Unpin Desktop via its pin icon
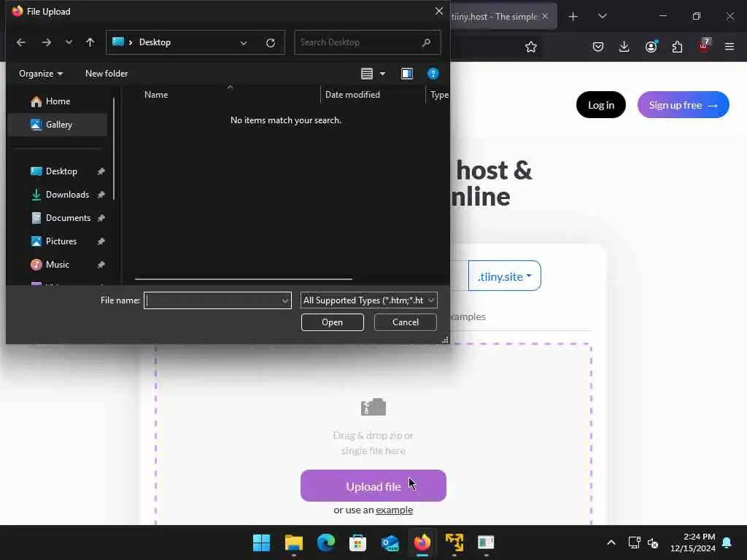Image resolution: width=747 pixels, height=560 pixels. [x=101, y=171]
